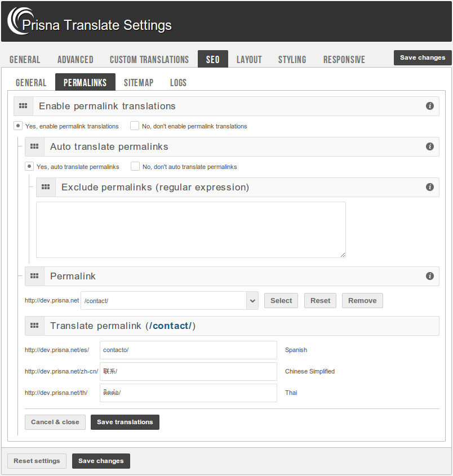The width and height of the screenshot is (453, 476).
Task: Select No, don't enable permalink translations
Action: 135,126
